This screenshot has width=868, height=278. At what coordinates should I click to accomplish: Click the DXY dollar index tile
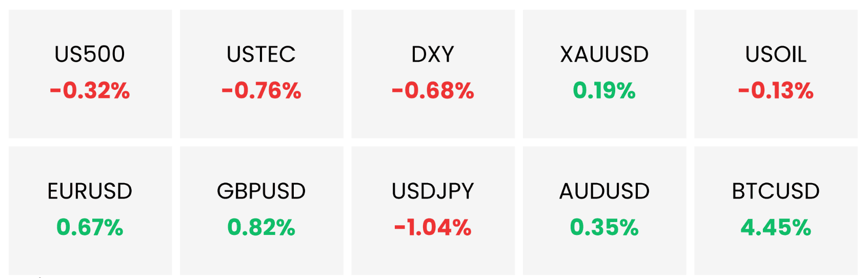[433, 74]
